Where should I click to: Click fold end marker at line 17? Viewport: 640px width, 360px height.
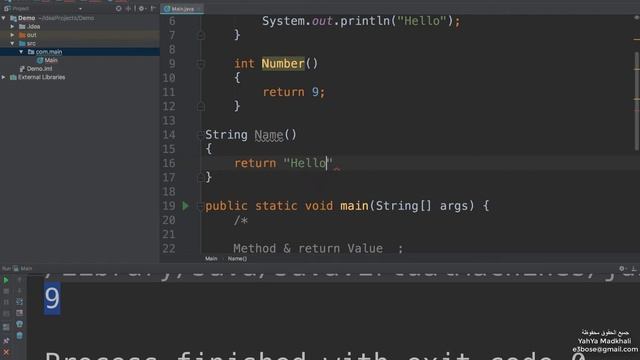tap(200, 178)
